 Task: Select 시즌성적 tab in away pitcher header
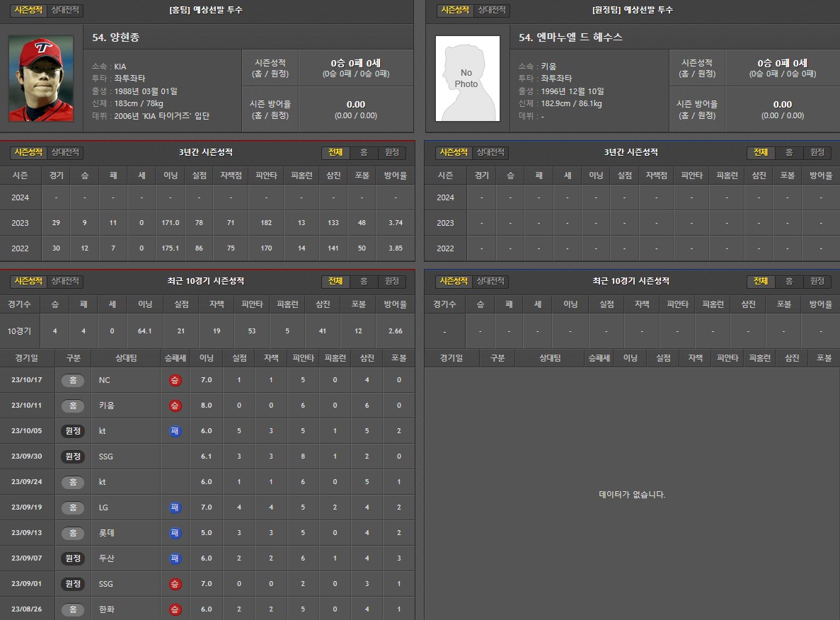[455, 10]
